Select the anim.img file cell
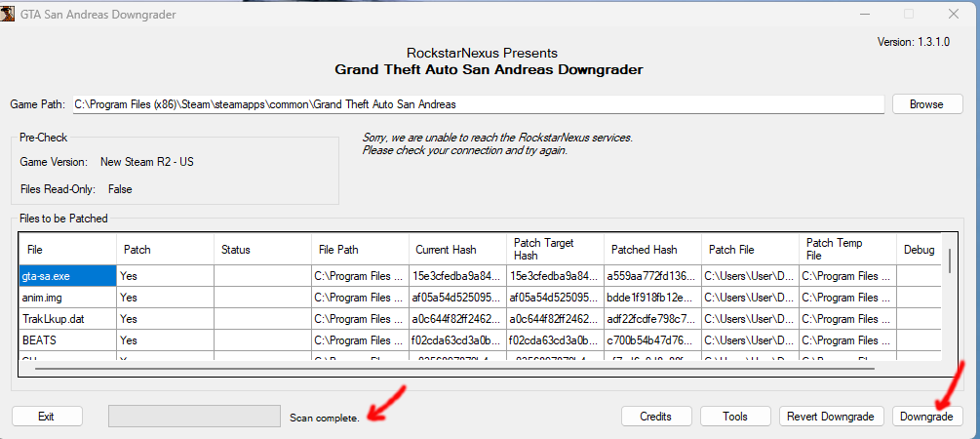 coord(67,298)
